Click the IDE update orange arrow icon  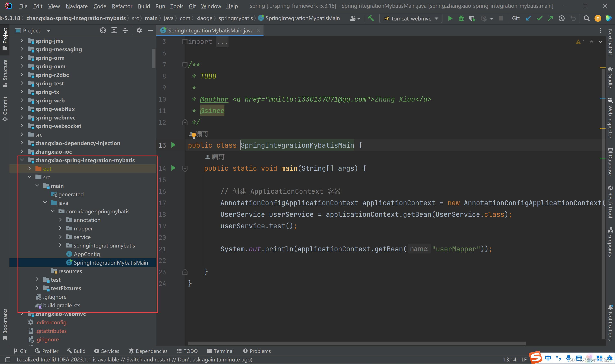(x=598, y=18)
